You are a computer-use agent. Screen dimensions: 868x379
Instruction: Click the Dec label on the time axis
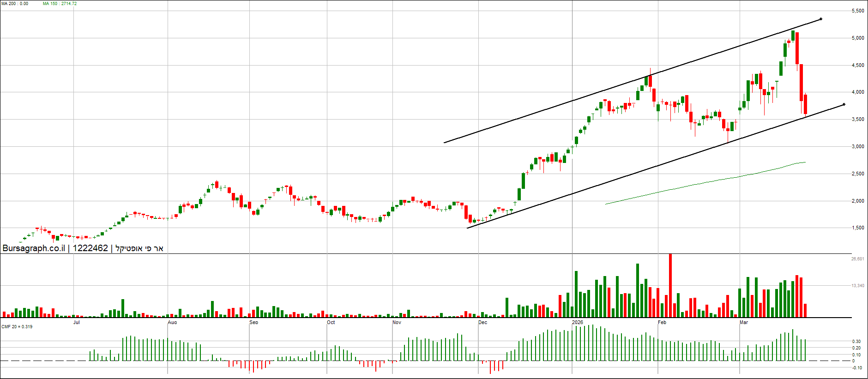coord(483,322)
